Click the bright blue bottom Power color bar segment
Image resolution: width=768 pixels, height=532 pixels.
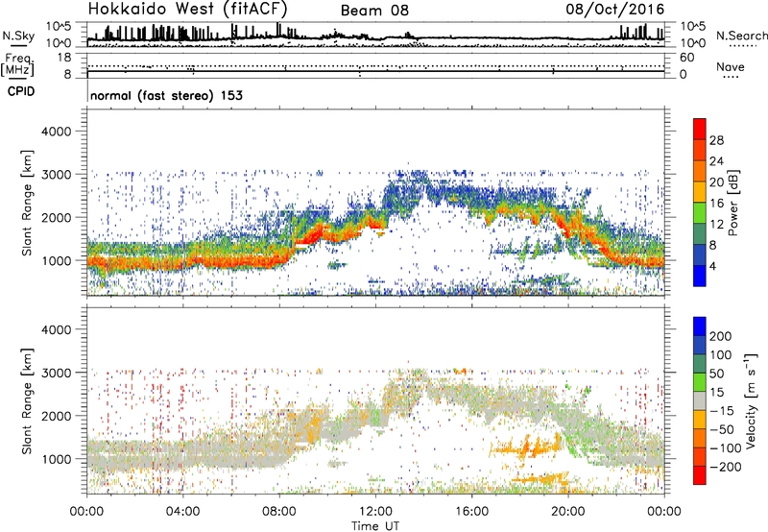click(700, 276)
